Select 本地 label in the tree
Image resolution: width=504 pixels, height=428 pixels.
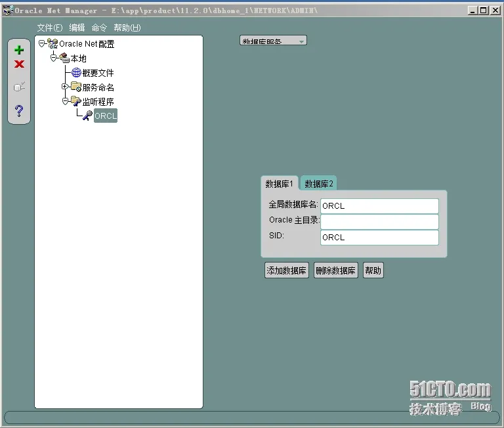pos(79,58)
